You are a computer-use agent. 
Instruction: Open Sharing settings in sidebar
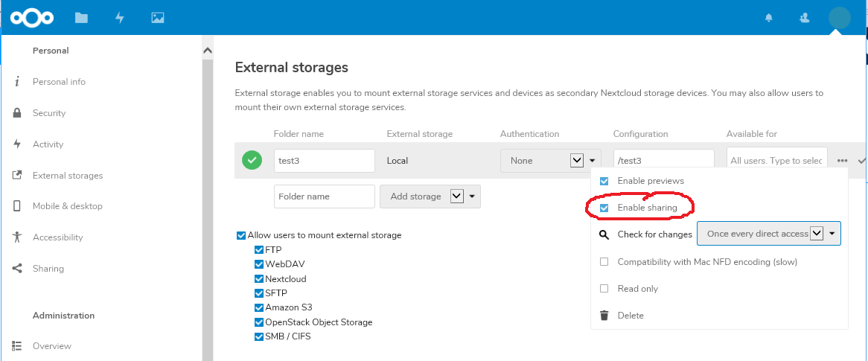tap(48, 269)
